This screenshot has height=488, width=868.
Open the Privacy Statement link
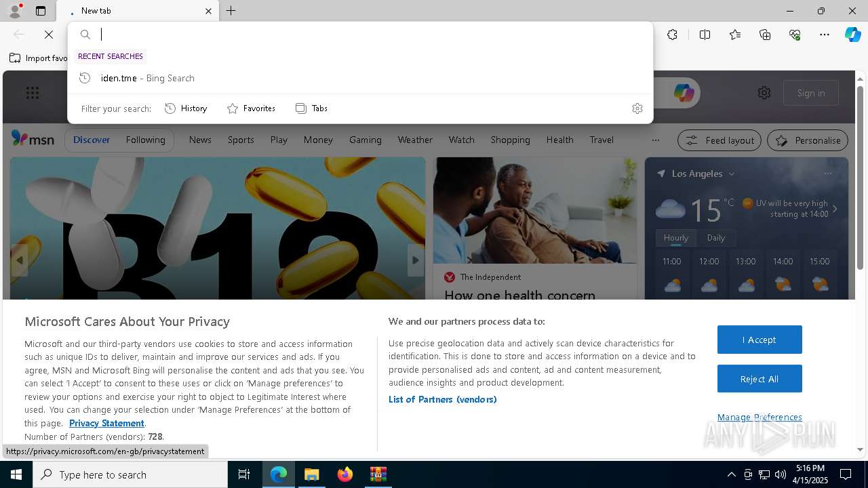tap(106, 423)
